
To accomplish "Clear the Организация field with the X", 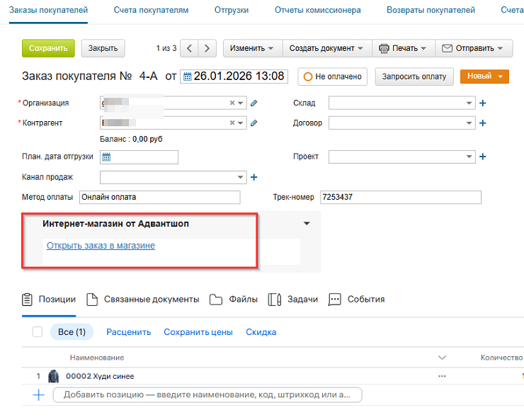I will [232, 103].
